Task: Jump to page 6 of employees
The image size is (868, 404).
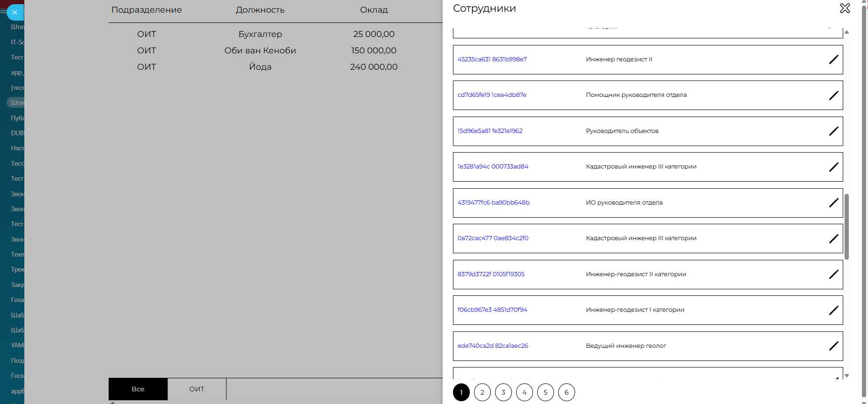Action: click(566, 392)
